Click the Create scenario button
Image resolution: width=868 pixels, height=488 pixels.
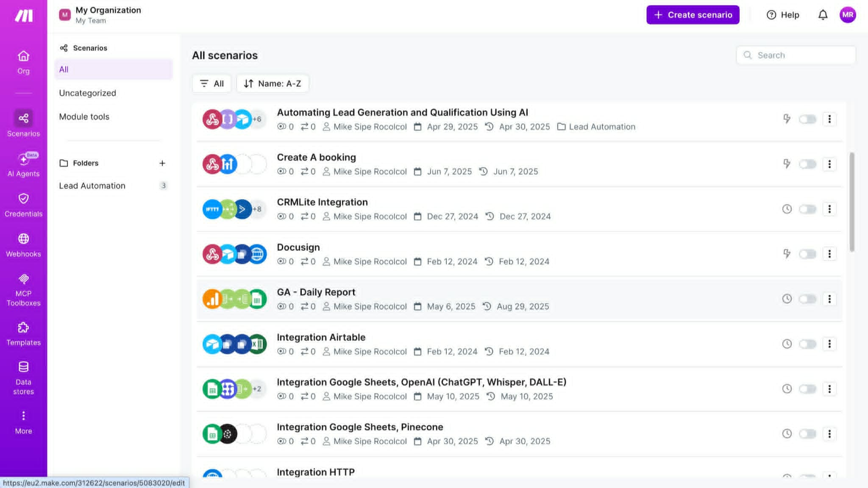click(x=693, y=15)
